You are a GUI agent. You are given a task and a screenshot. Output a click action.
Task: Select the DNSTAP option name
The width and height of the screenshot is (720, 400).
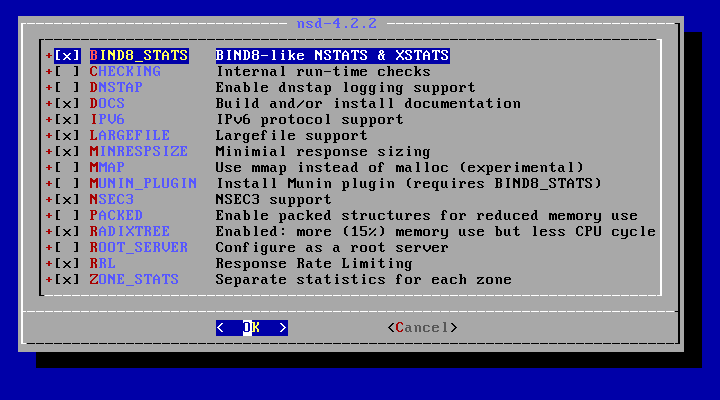click(x=116, y=87)
